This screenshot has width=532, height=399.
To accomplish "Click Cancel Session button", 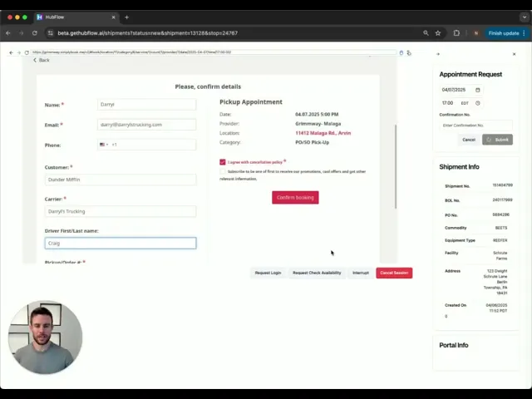I will [x=394, y=273].
